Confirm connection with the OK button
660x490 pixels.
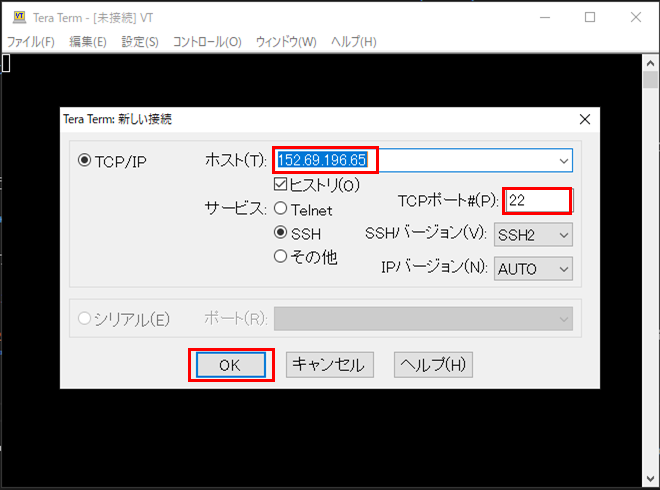[x=231, y=365]
